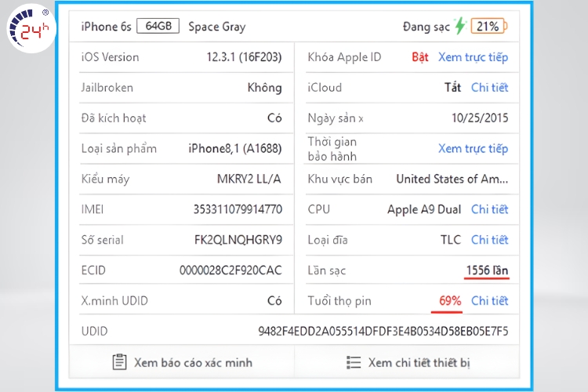Open Chi tiết link for CPU

pyautogui.click(x=489, y=209)
